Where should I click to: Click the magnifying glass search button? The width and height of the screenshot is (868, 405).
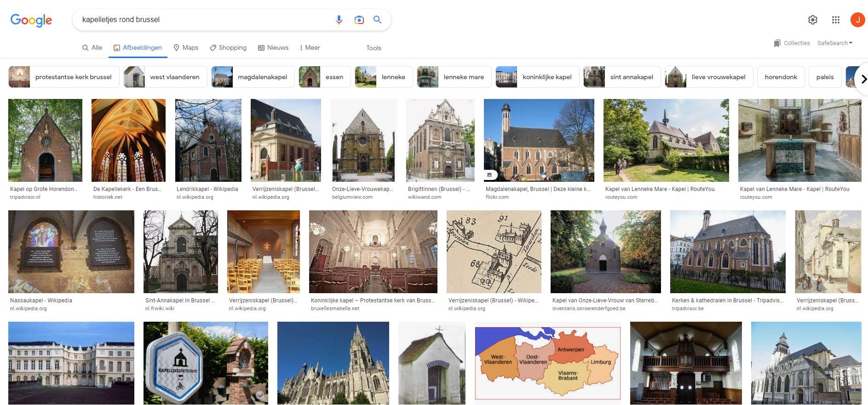coord(377,20)
